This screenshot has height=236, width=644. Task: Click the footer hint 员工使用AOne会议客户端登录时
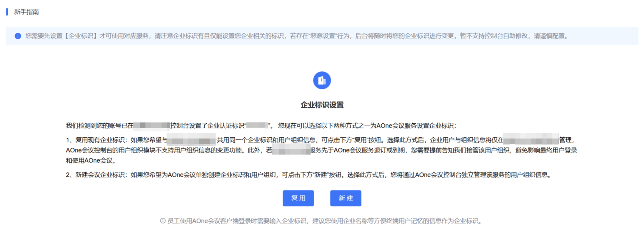(x=325, y=221)
